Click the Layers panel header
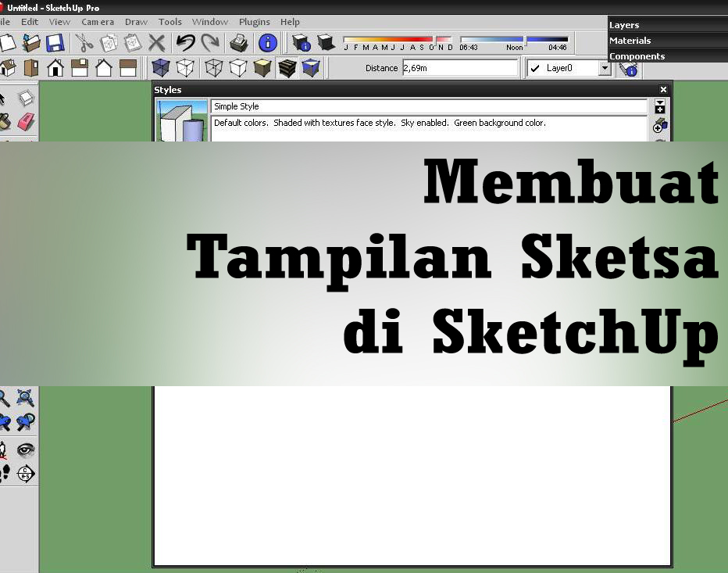This screenshot has width=728, height=573. 625,24
